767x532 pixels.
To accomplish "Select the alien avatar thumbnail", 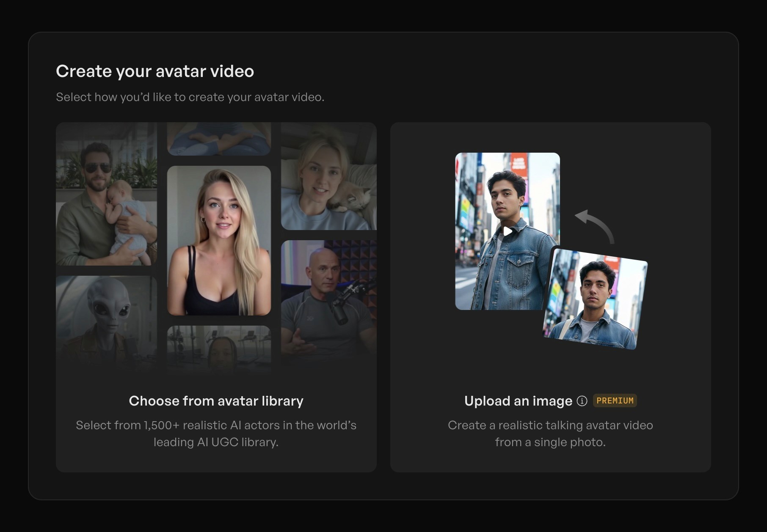I will [106, 321].
